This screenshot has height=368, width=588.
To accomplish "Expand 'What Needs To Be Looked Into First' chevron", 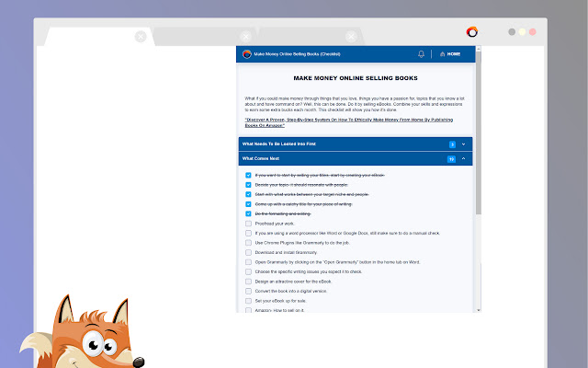I will coord(463,144).
